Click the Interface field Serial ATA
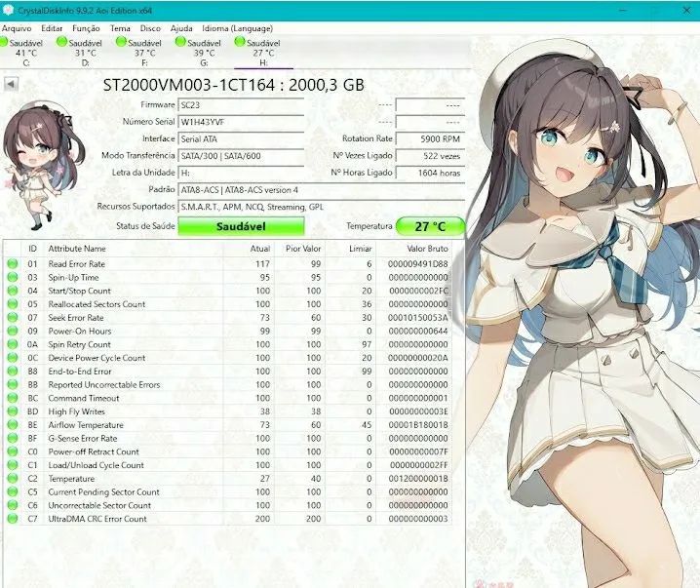Viewport: 700px width, 588px height. tap(241, 138)
